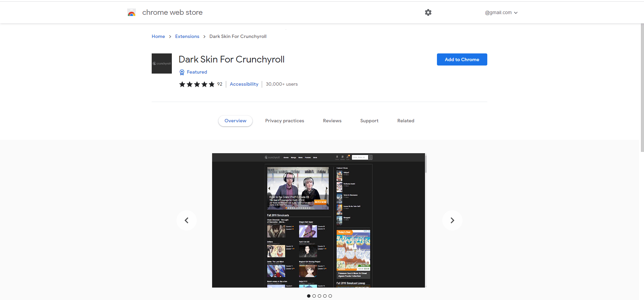This screenshot has height=300, width=644.
Task: Open the 92 ratings count
Action: click(220, 84)
